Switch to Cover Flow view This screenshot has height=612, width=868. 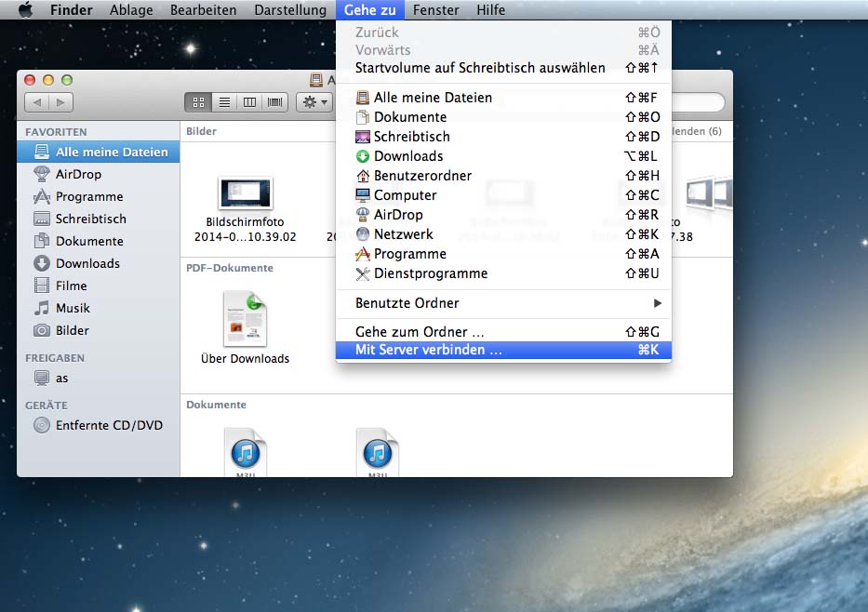(275, 102)
